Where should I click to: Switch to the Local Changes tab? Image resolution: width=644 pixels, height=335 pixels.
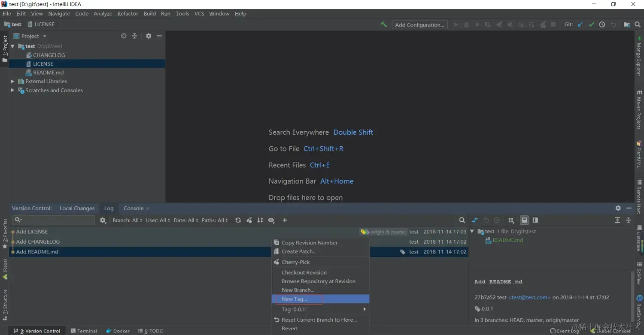point(77,208)
